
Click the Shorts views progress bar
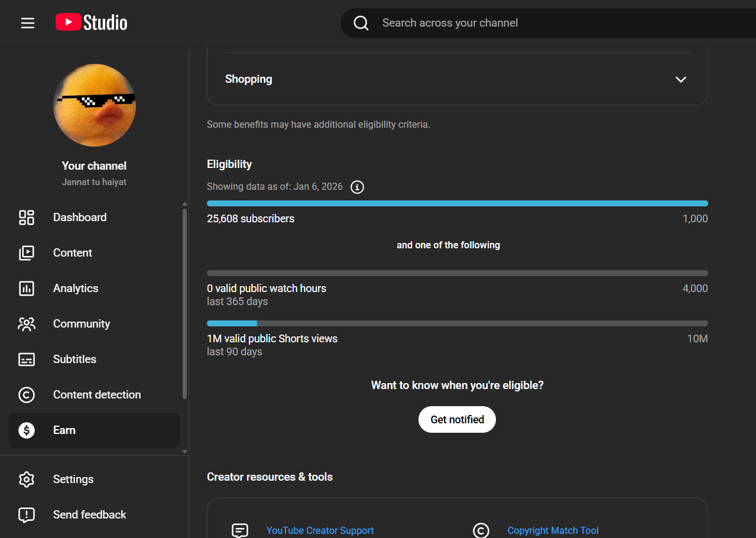(457, 323)
